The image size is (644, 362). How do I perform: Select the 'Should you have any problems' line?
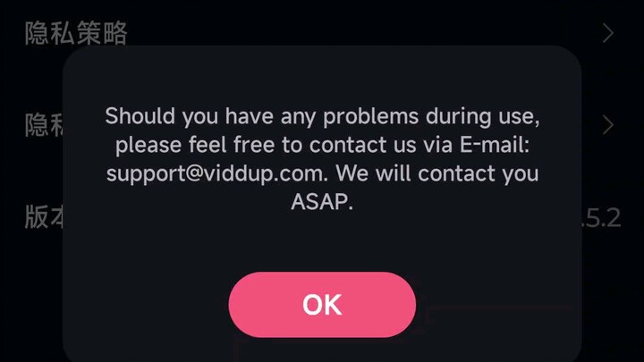[322, 116]
